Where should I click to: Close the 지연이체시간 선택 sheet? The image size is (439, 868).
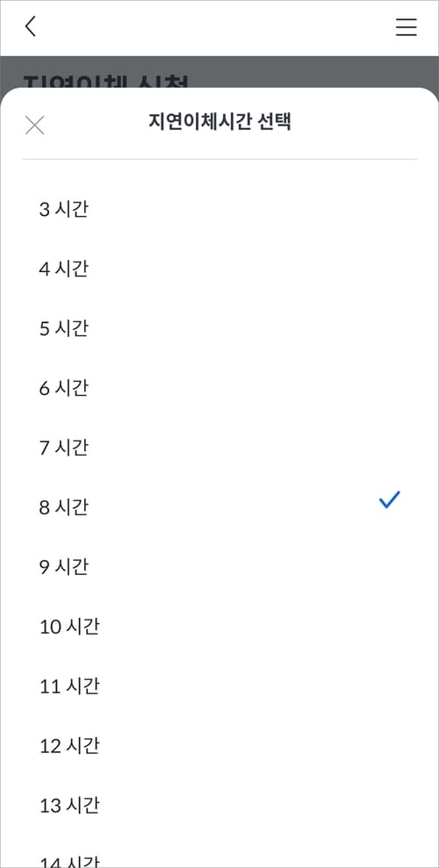pos(34,126)
